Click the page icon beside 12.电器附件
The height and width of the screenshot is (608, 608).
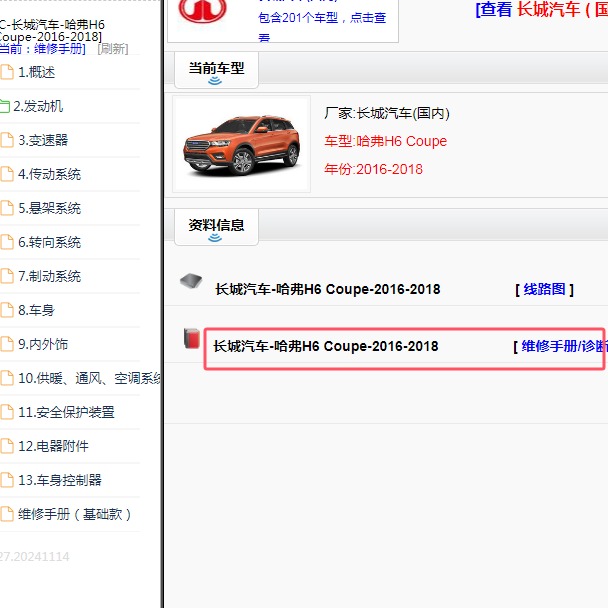point(7,446)
